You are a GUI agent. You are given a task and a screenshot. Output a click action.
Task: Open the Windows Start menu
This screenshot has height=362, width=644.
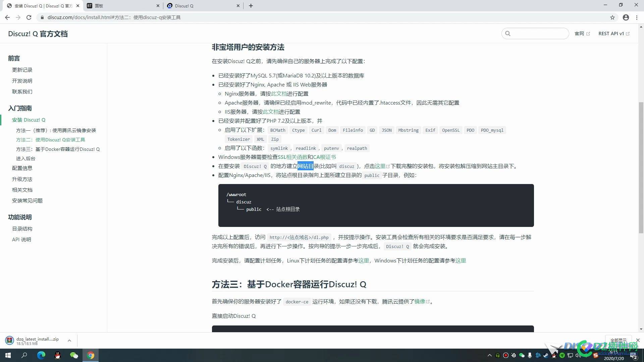[8, 355]
